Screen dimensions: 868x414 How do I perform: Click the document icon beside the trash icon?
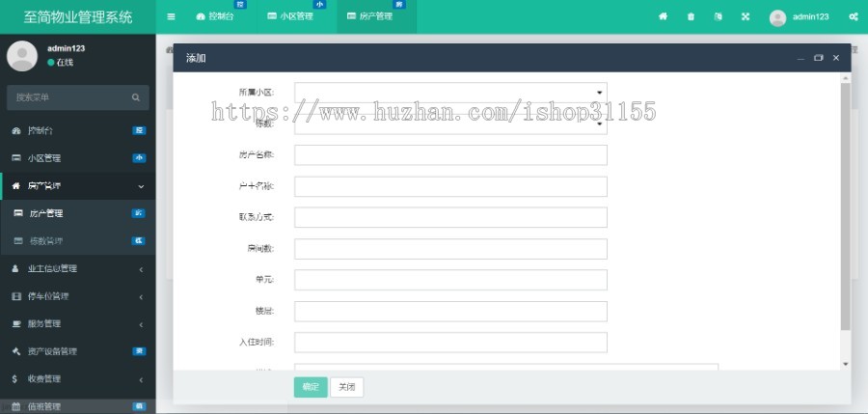point(718,16)
